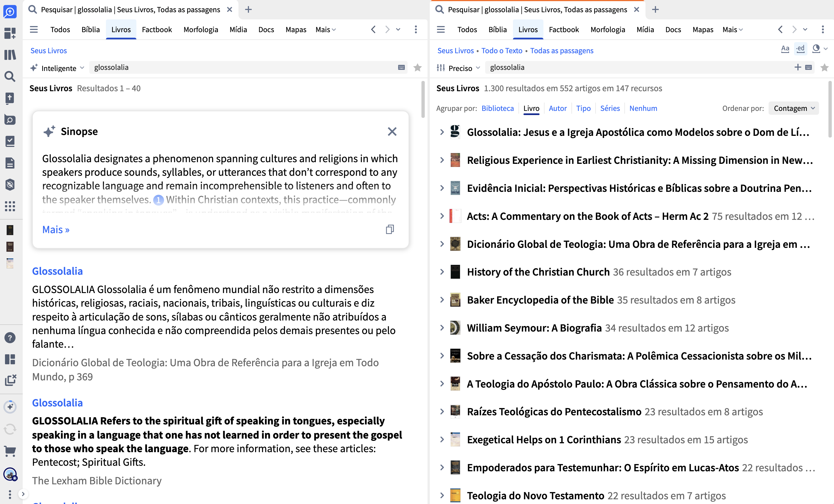Screen dimensions: 834x504
Task: Click the sync refresh icon in sidebar
Action: point(10,429)
